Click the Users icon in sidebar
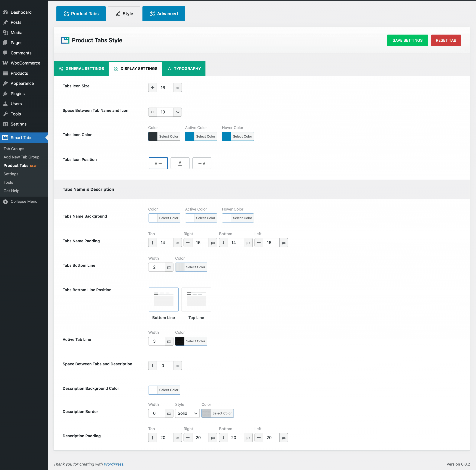 (x=5, y=104)
